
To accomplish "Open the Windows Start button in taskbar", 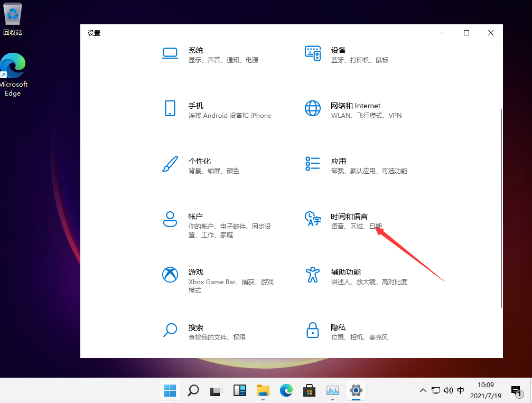I will (170, 391).
